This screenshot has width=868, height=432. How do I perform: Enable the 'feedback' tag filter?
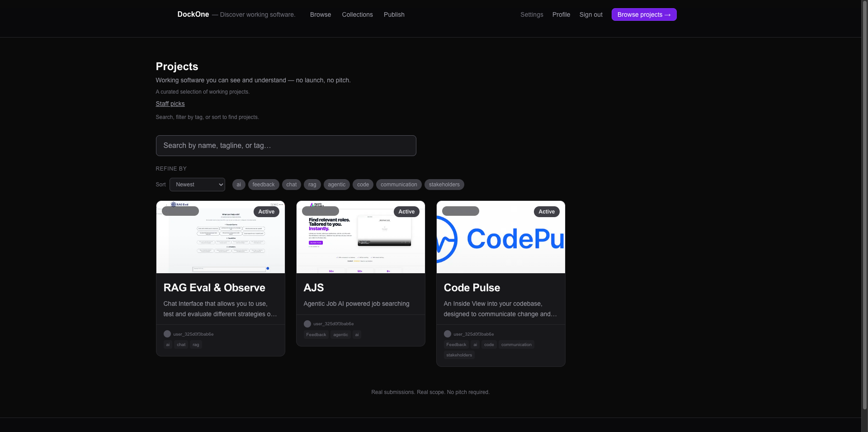click(263, 185)
